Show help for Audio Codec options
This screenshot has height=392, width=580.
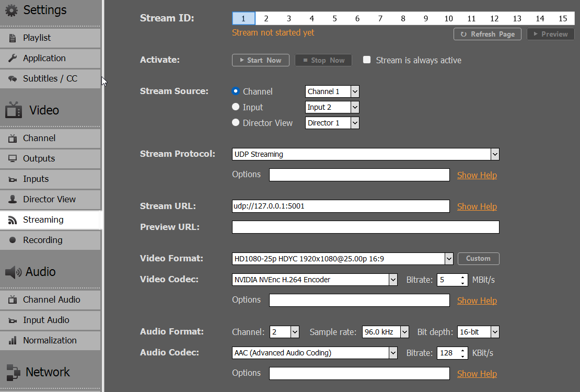(477, 374)
